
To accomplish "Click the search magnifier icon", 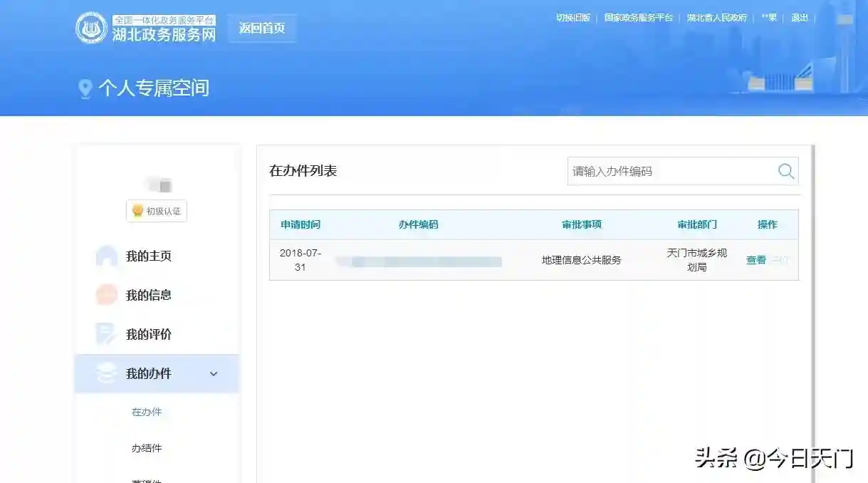I will pos(785,171).
